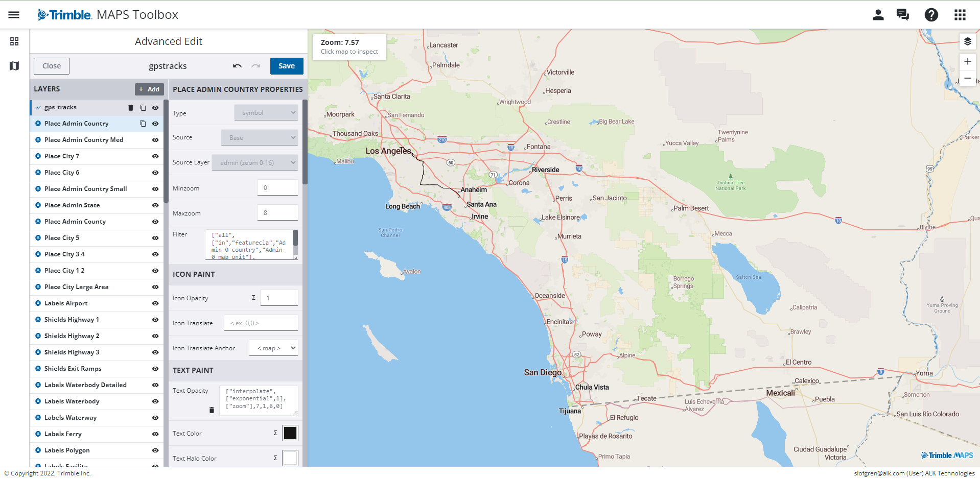Viewport: 980px width, 479px height.
Task: Toggle visibility of Place Admin State
Action: [x=155, y=205]
